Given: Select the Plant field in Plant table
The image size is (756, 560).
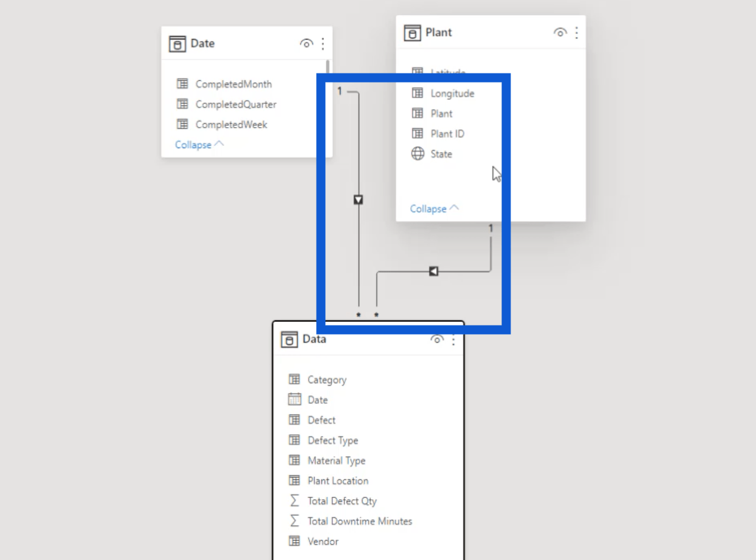Looking at the screenshot, I should [x=441, y=114].
